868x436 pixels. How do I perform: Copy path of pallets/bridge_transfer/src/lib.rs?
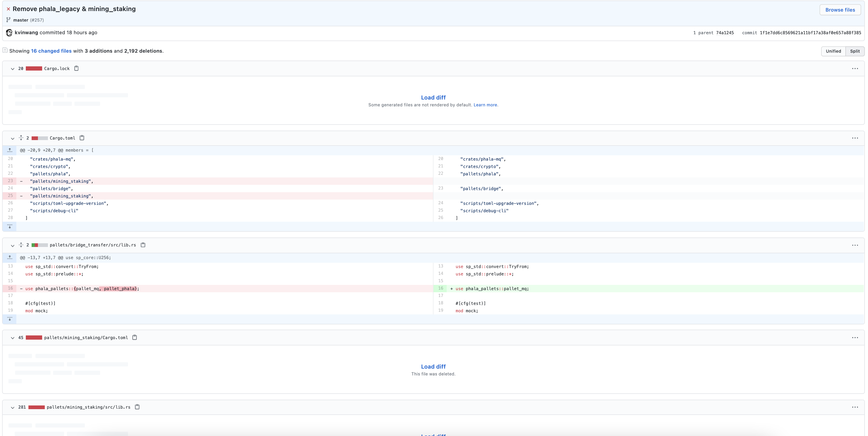click(x=143, y=245)
